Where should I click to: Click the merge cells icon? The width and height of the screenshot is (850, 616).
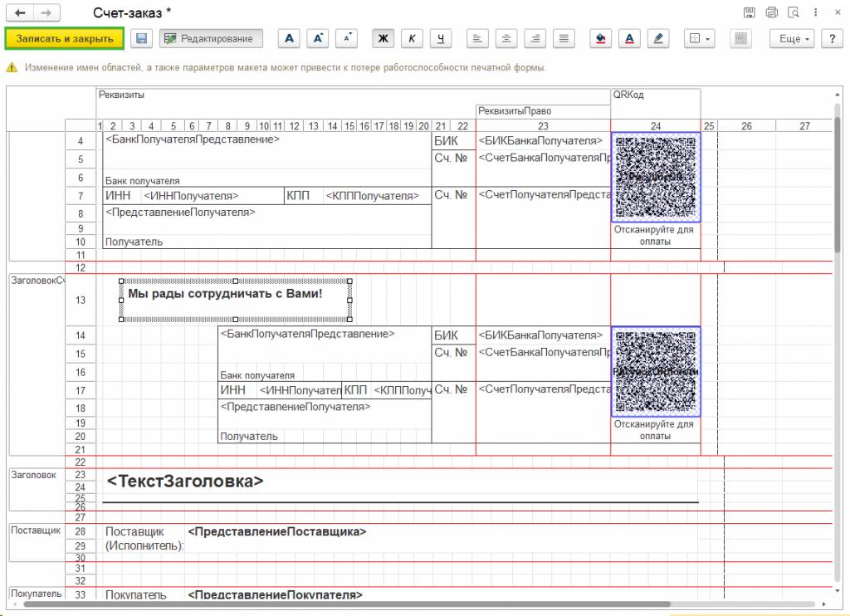tap(740, 38)
